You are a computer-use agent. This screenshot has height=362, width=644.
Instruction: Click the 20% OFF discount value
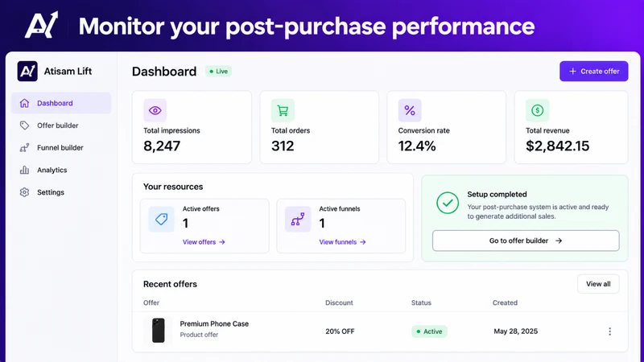pos(340,331)
